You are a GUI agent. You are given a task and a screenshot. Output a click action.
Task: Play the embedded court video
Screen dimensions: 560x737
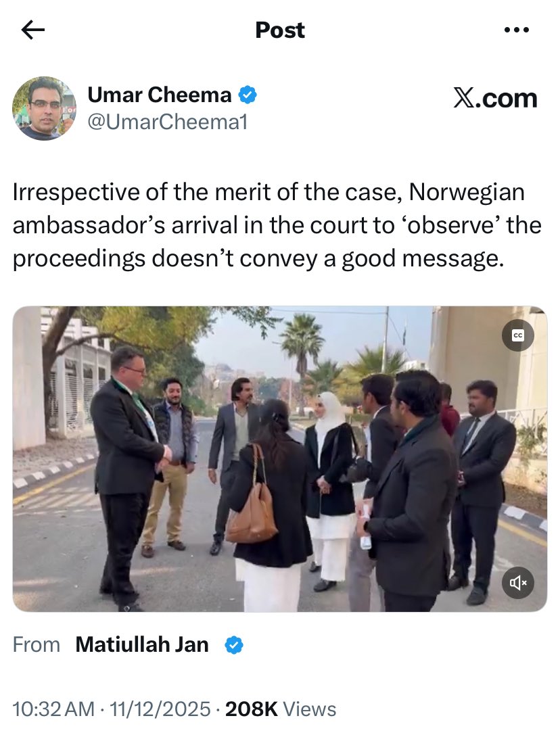[280, 458]
